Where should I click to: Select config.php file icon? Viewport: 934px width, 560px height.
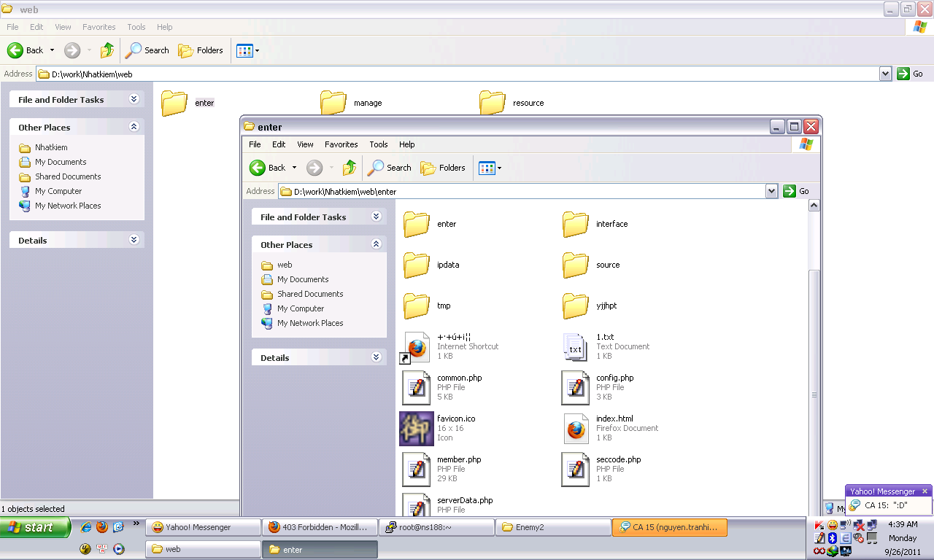(576, 388)
